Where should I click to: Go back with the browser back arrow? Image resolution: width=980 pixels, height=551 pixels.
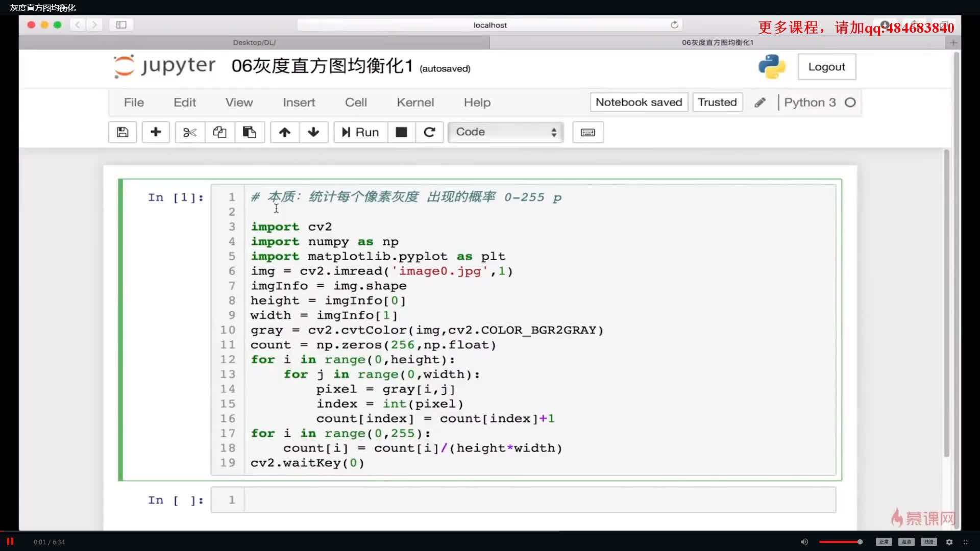[x=78, y=24]
